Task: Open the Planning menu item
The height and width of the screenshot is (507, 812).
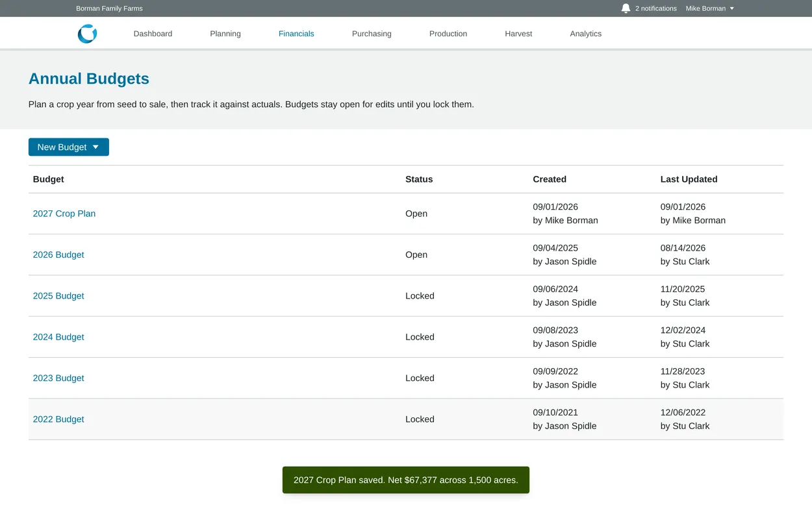Action: [x=225, y=34]
